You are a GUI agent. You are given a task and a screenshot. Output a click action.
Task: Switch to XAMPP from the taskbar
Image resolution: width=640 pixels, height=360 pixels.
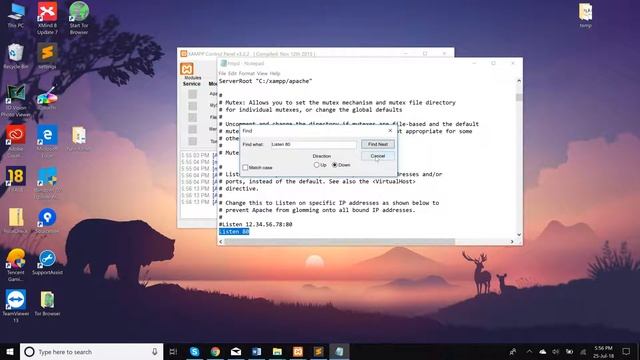tap(298, 351)
